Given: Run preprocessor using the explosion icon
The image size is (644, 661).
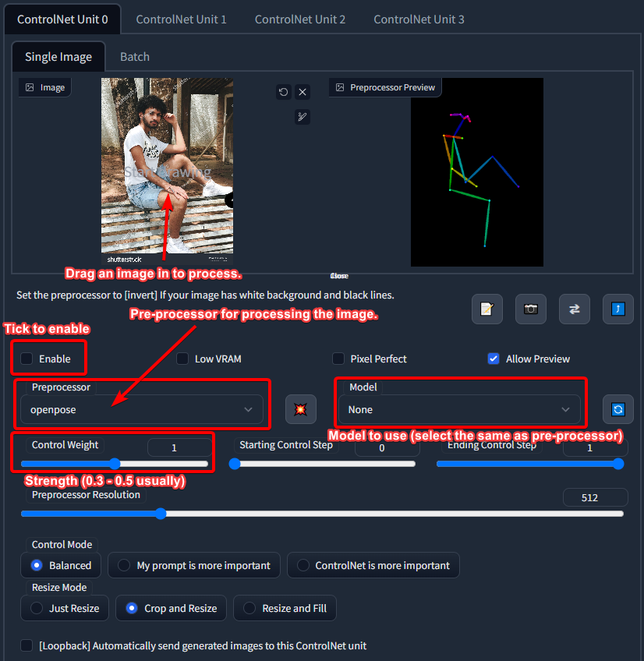Looking at the screenshot, I should pyautogui.click(x=300, y=409).
